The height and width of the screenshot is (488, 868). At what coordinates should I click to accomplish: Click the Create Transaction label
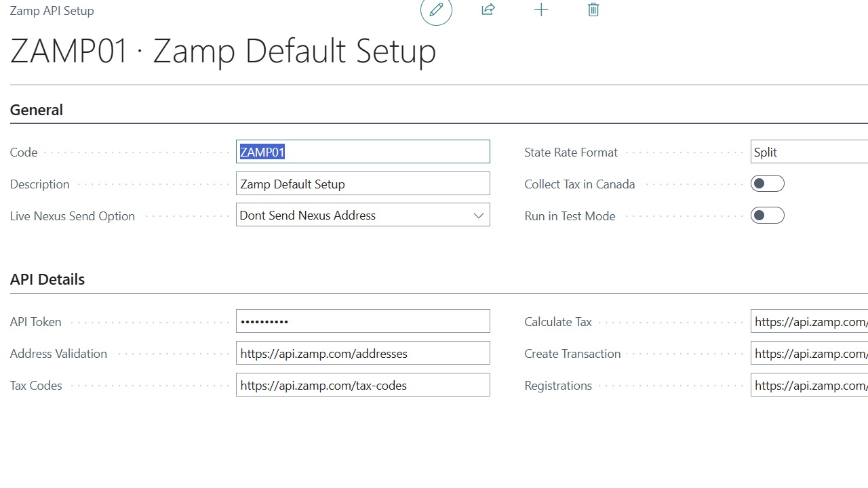(572, 354)
